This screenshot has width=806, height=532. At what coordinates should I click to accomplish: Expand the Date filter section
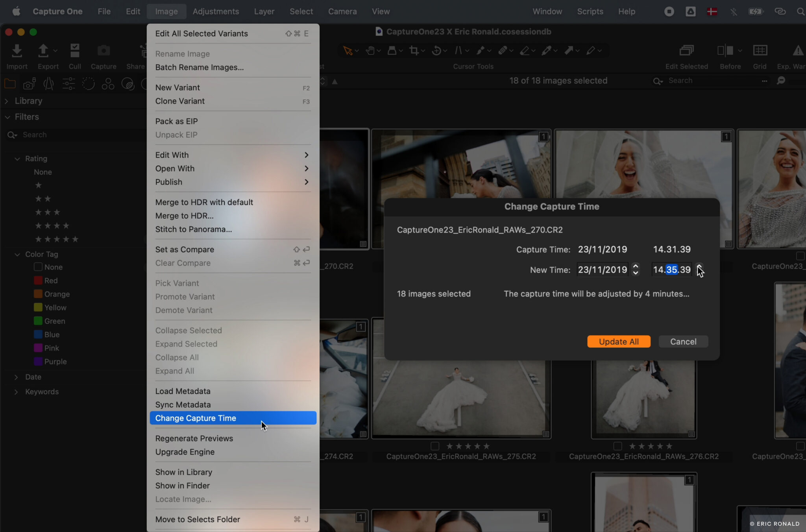(16, 377)
